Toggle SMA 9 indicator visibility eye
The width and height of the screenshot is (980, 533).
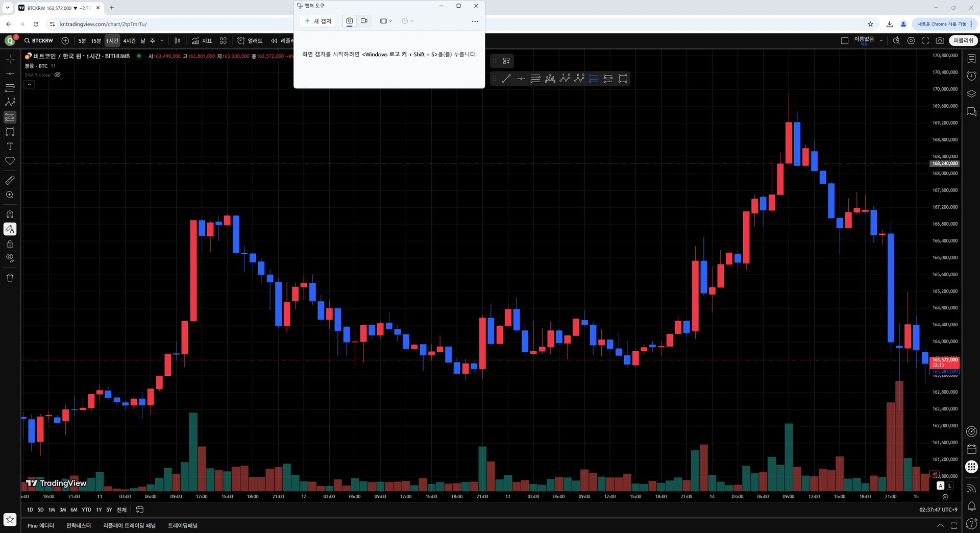pyautogui.click(x=58, y=75)
